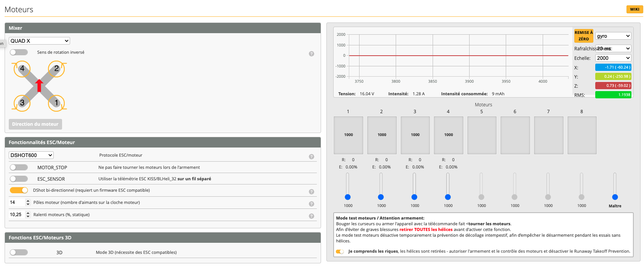Disable the DShot bi-directionnel switch
Image resolution: width=644 pixels, height=279 pixels.
point(19,190)
